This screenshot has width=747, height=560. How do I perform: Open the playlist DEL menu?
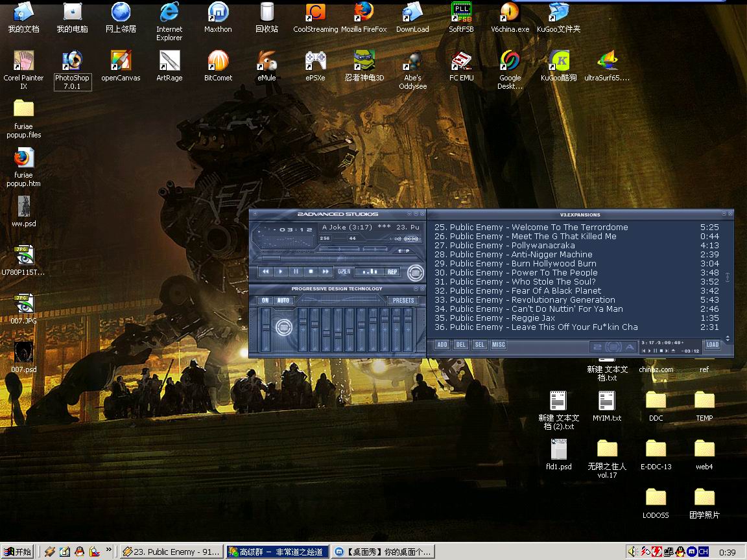point(460,344)
